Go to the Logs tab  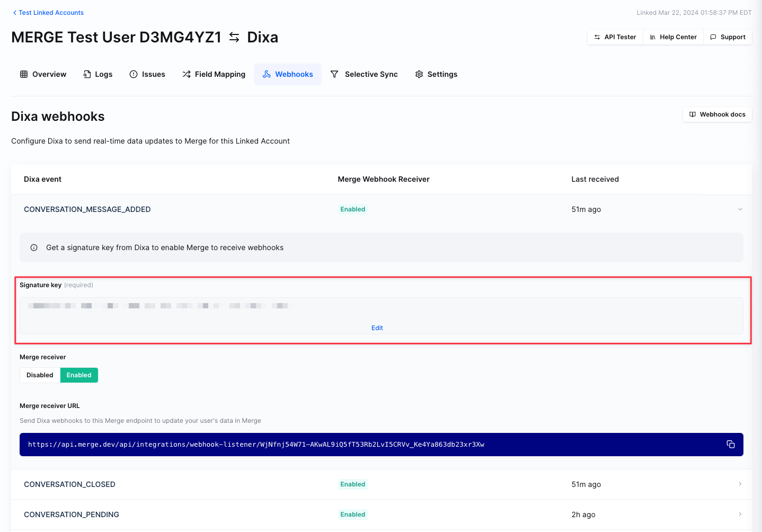pyautogui.click(x=98, y=74)
